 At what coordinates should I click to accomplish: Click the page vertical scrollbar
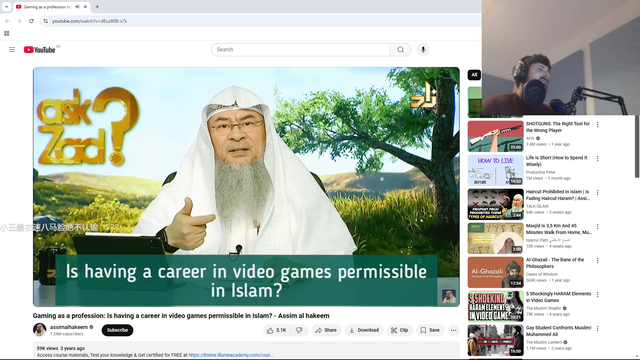click(x=637, y=147)
